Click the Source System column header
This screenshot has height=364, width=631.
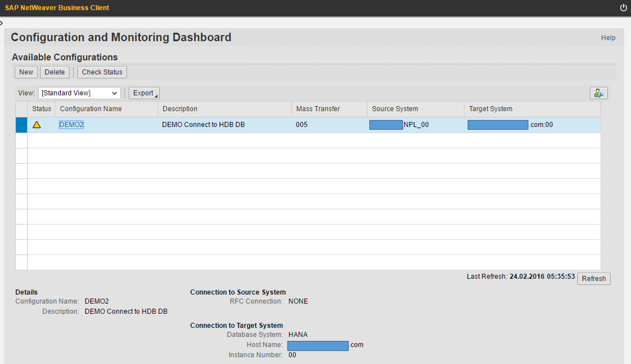click(395, 109)
